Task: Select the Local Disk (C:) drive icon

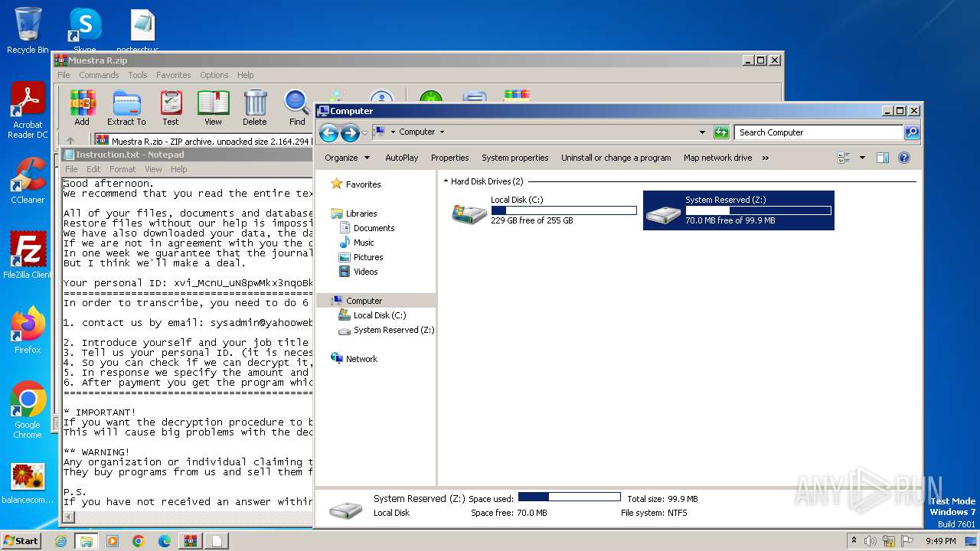Action: point(469,214)
